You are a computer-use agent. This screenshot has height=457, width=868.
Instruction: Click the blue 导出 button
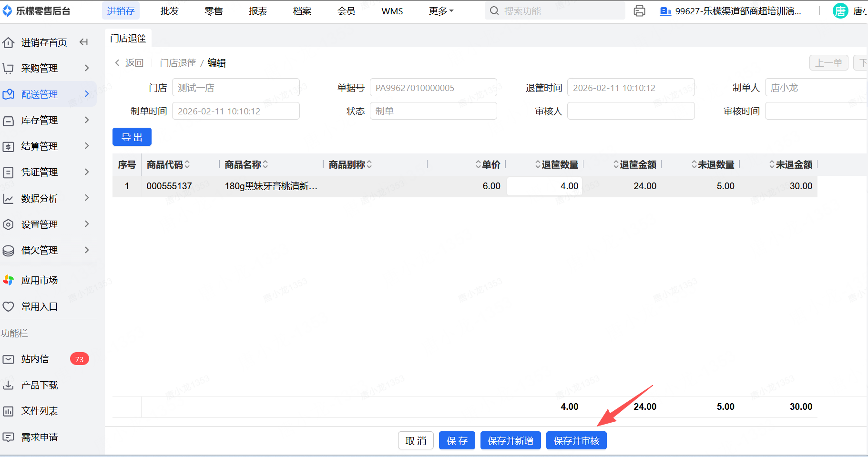coord(132,137)
